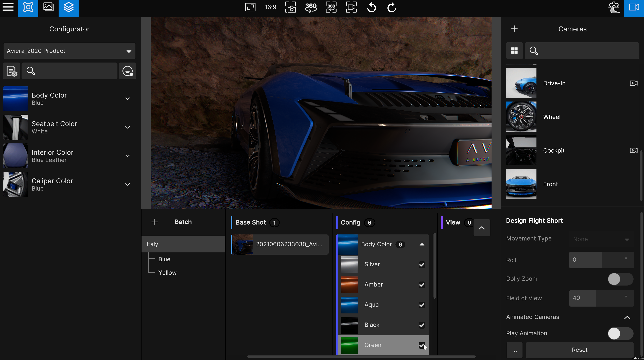
Task: Click the screenshot camera capture icon
Action: [290, 7]
